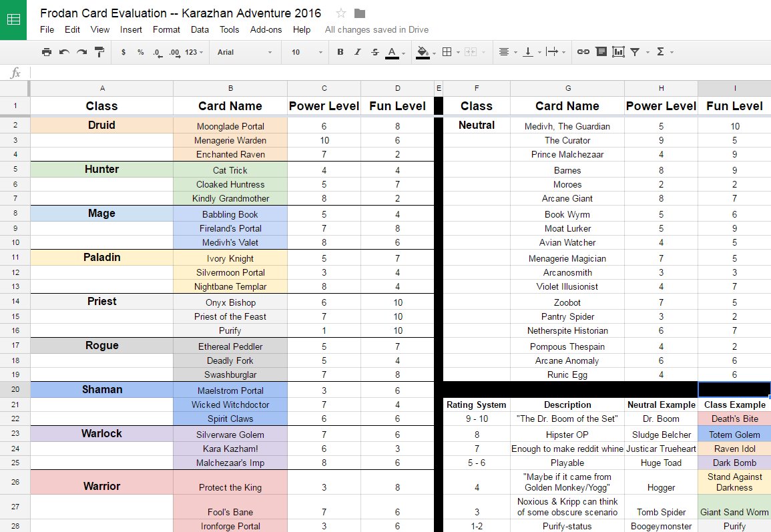Expand the text wrapping dropdown arrow
Screen dimensions: 771x532
pyautogui.click(x=564, y=52)
